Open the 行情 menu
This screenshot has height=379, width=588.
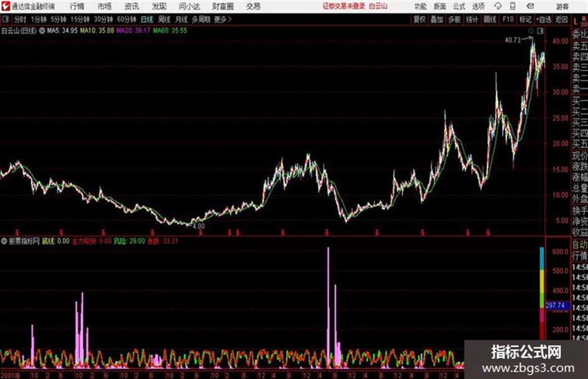[x=77, y=6]
